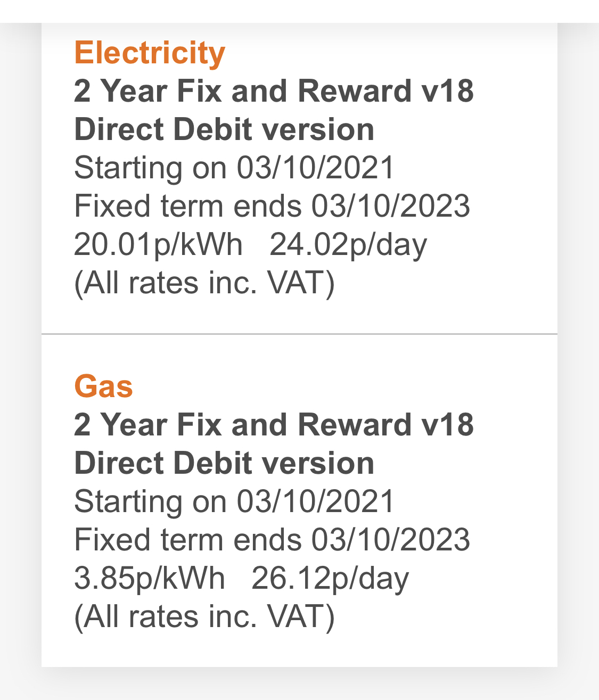Click the 26.12p/day gas standing charge
The width and height of the screenshot is (599, 700).
330,579
